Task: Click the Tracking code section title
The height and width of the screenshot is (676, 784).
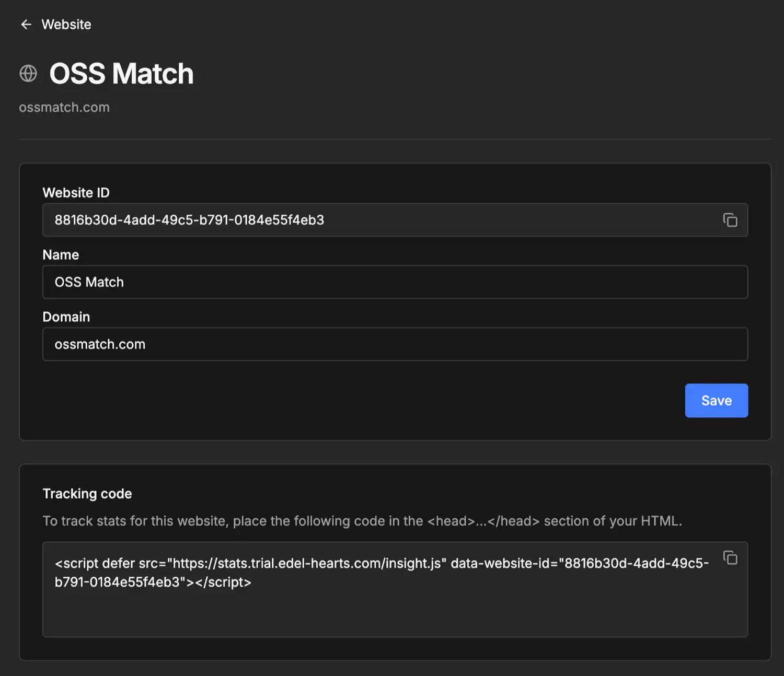Action: pos(87,494)
